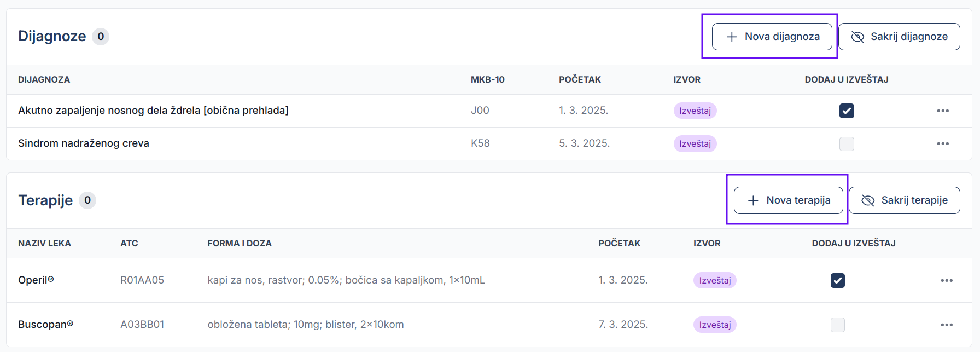Open the three-dot menu for Buscopan
This screenshot has height=352, width=980.
pyautogui.click(x=947, y=325)
